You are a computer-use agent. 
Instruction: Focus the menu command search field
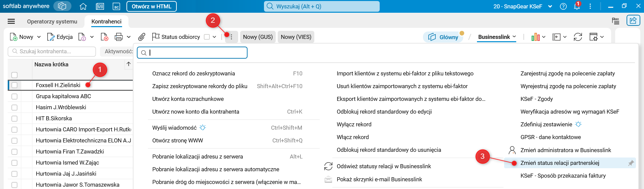[x=192, y=53]
